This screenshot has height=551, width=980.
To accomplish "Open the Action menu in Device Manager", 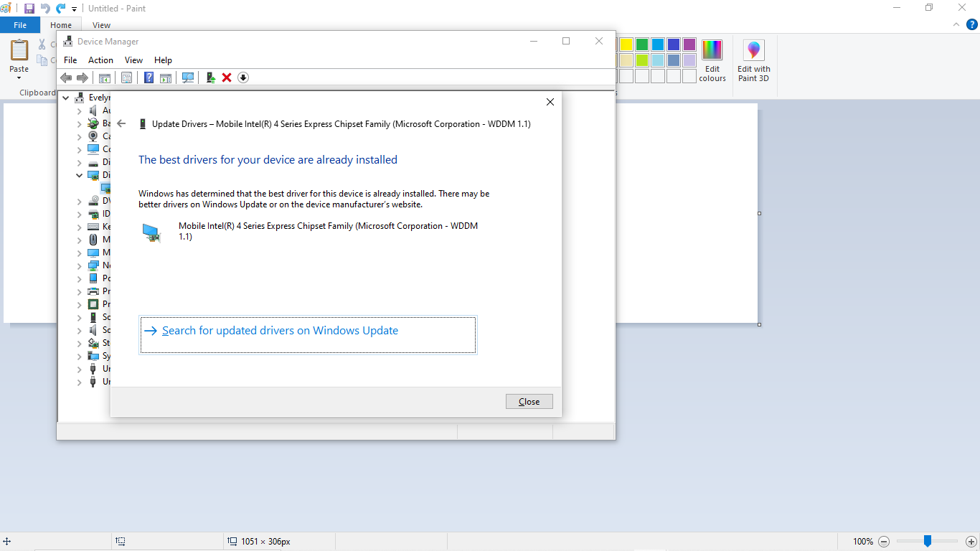I will tap(100, 60).
